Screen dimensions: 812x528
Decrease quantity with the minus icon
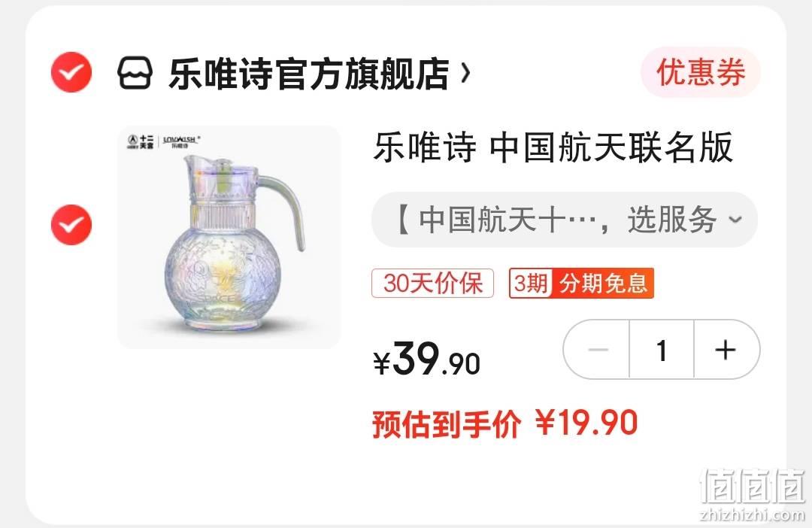click(598, 350)
